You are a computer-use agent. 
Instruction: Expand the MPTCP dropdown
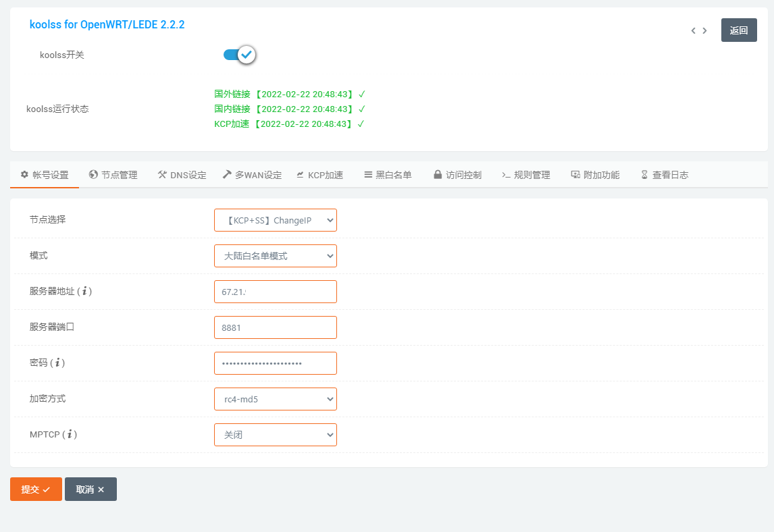[x=276, y=435]
